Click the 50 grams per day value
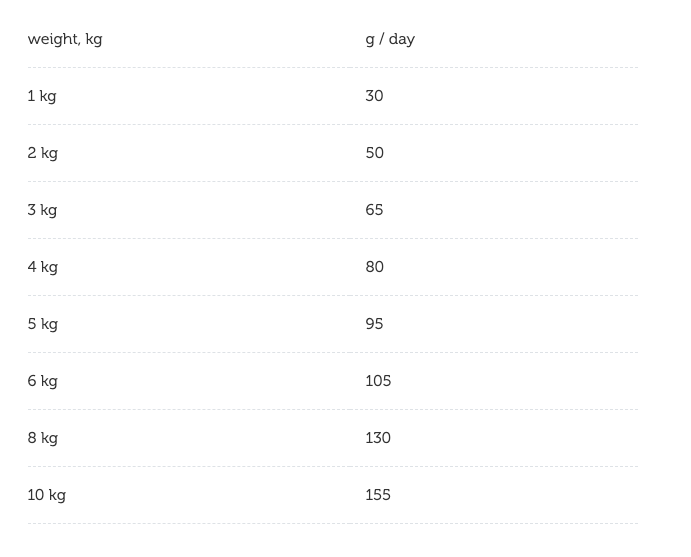 click(374, 153)
